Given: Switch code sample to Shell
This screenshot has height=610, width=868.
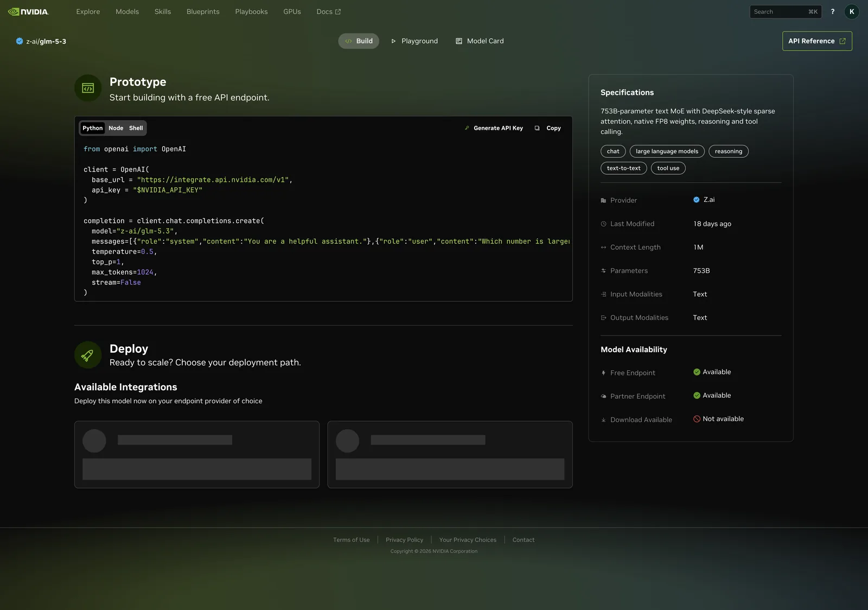Looking at the screenshot, I should 136,128.
